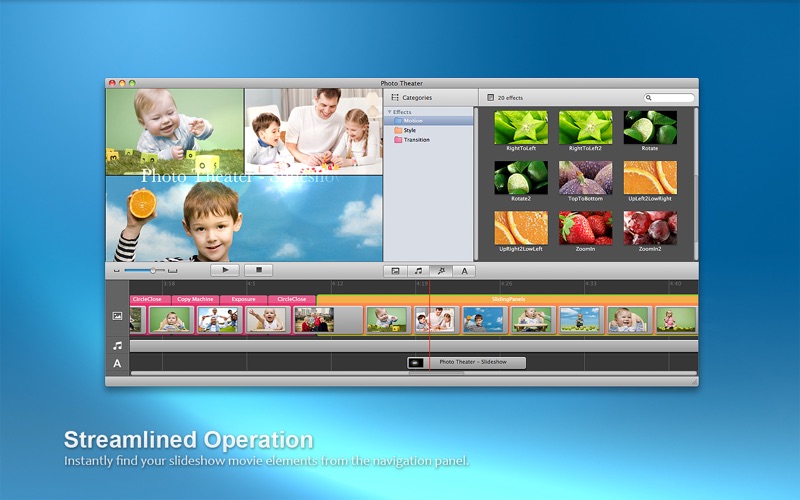This screenshot has height=500, width=800.
Task: Click the zoom-in icon right of slider
Action: (172, 271)
